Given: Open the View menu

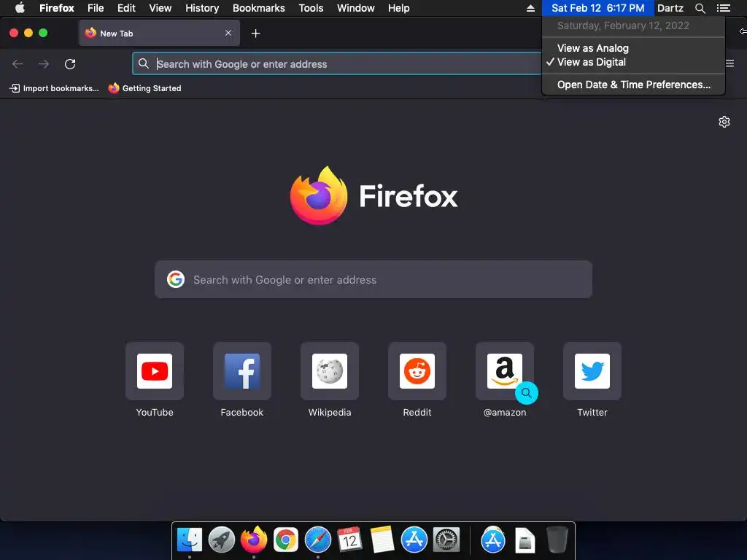Looking at the screenshot, I should click(160, 8).
